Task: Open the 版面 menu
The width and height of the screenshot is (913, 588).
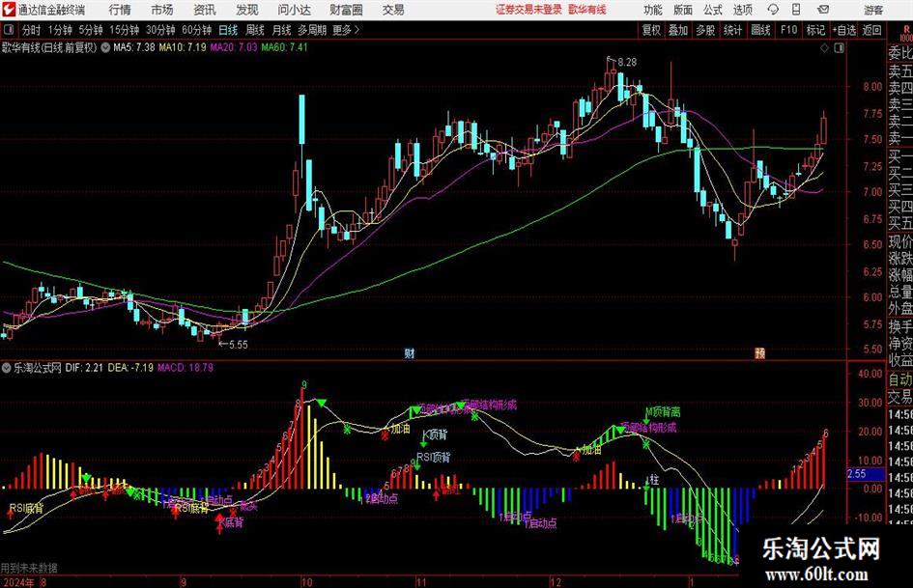Action: pos(683,10)
